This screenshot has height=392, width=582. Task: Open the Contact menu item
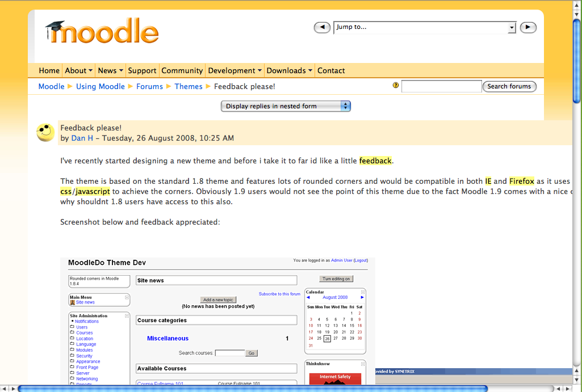[x=331, y=70]
